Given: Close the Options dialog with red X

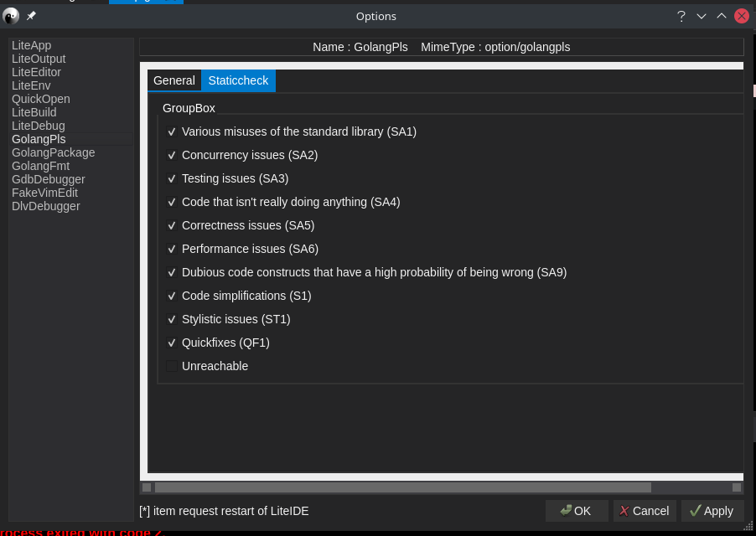Looking at the screenshot, I should click(742, 16).
